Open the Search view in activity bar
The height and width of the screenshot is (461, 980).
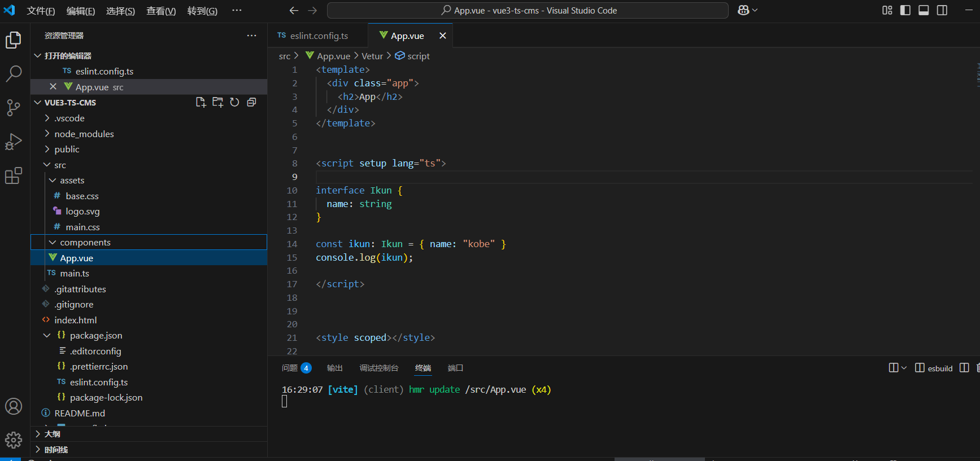click(x=14, y=73)
